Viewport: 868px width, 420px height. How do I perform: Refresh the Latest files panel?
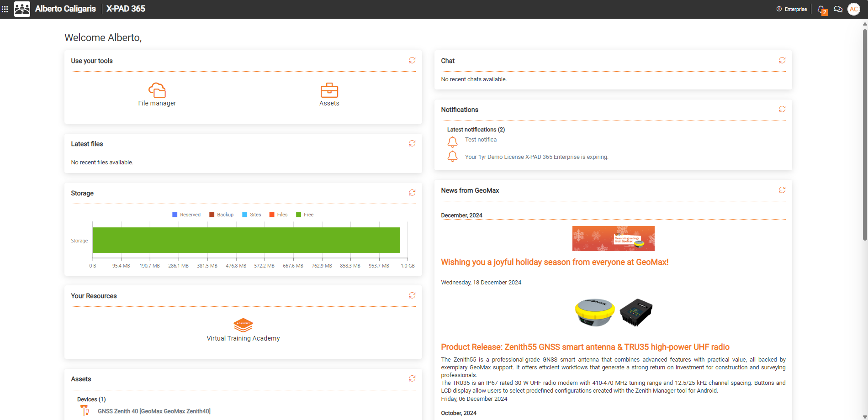(412, 143)
